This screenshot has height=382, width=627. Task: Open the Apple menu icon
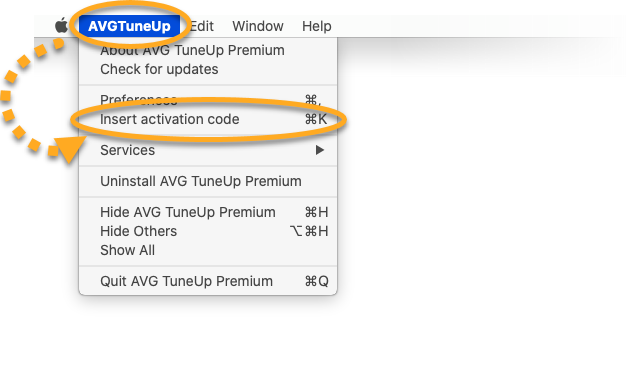61,26
